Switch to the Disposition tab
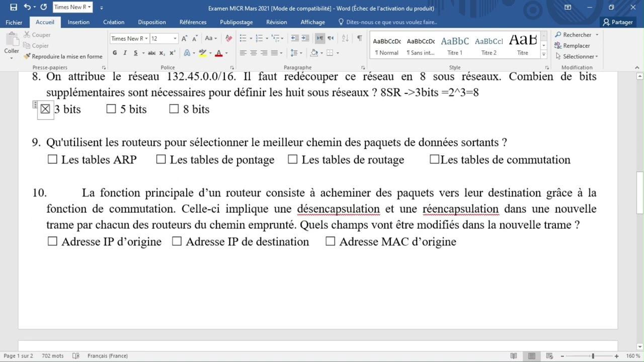This screenshot has height=362, width=644. 152,22
